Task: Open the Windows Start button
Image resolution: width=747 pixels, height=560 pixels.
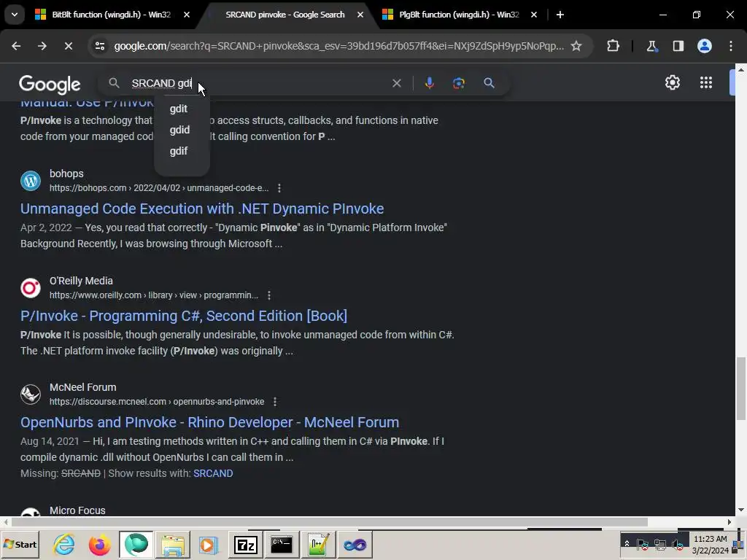Action: 20,544
